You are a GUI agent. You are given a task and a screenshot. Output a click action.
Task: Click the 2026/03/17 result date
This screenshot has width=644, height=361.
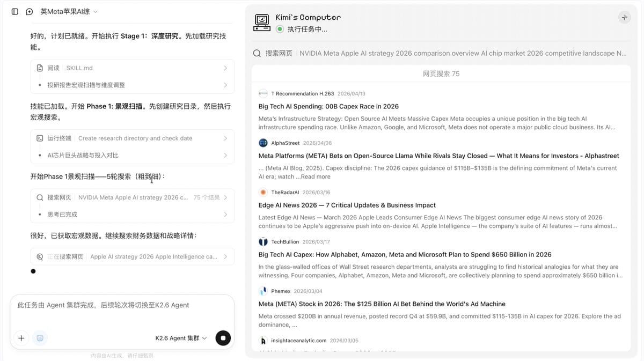tap(316, 241)
